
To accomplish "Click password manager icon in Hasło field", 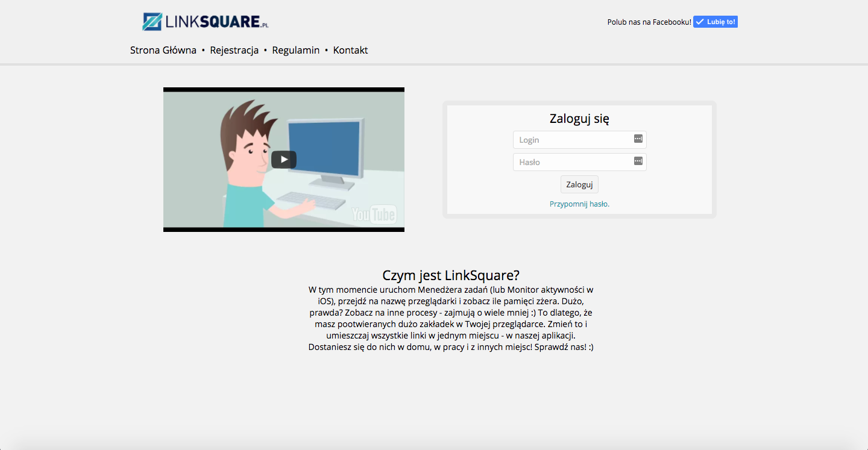I will (x=638, y=161).
